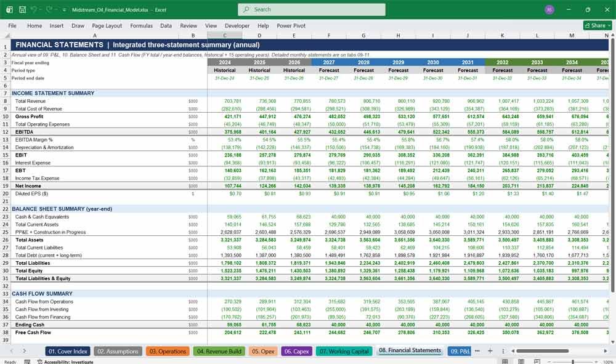Select row 12 header
The image size is (616, 364).
pyautogui.click(x=6, y=132)
